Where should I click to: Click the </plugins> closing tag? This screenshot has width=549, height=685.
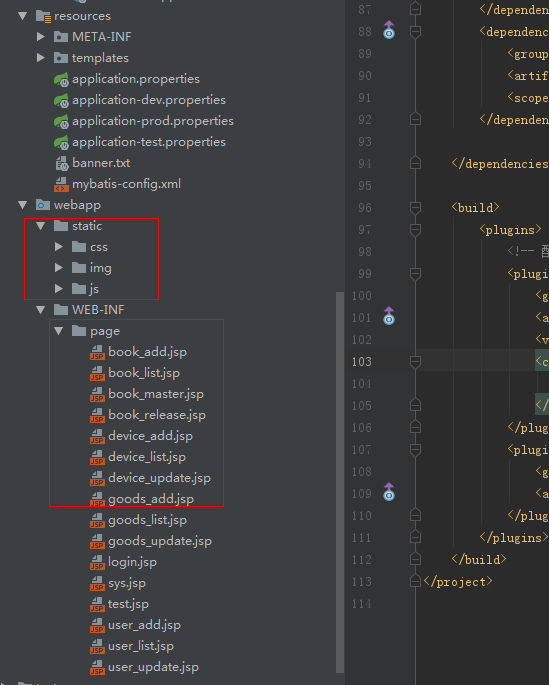(x=514, y=538)
